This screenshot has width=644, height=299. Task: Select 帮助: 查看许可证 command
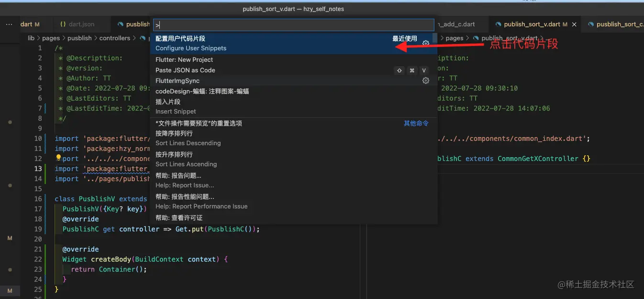point(293,218)
